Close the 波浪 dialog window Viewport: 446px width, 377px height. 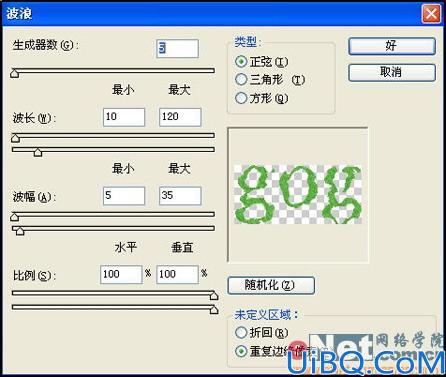(x=431, y=14)
